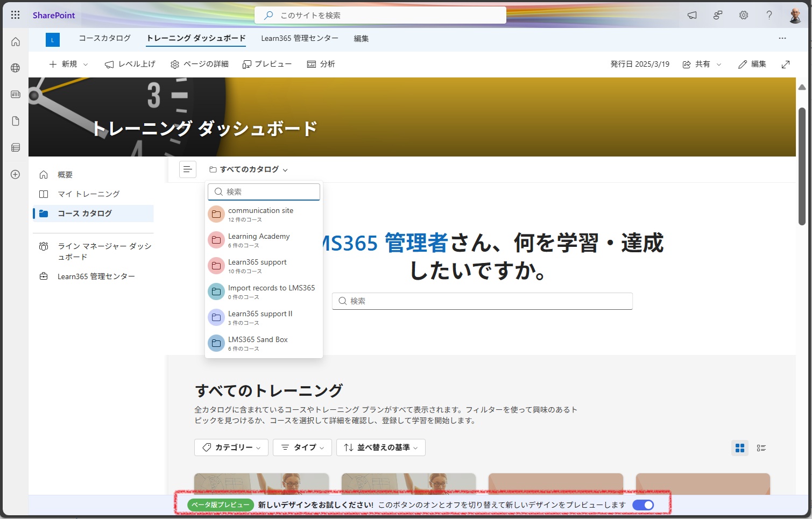
Task: Click the megaphone icon in header
Action: tap(692, 15)
